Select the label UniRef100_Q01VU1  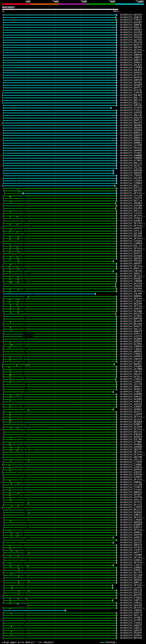(131, 540)
